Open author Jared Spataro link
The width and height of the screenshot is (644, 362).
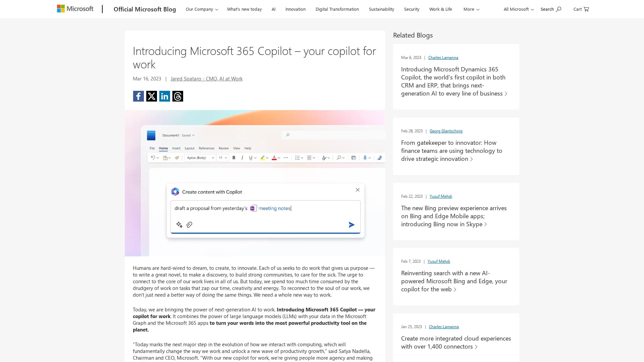click(206, 78)
